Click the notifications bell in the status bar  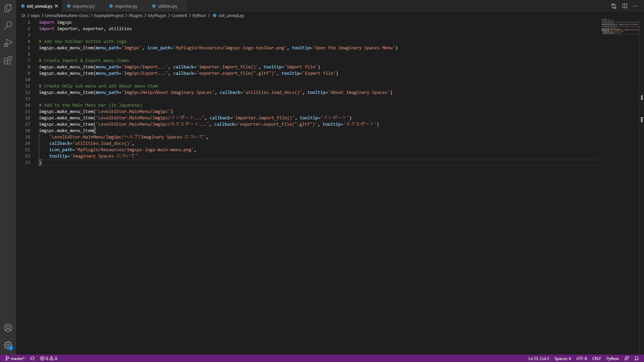point(636,358)
